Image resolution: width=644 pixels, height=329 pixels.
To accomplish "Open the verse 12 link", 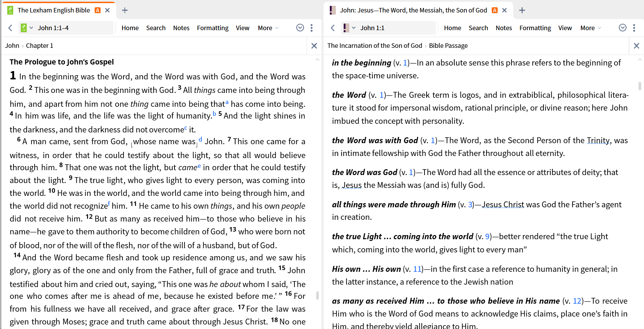I will pos(577,301).
